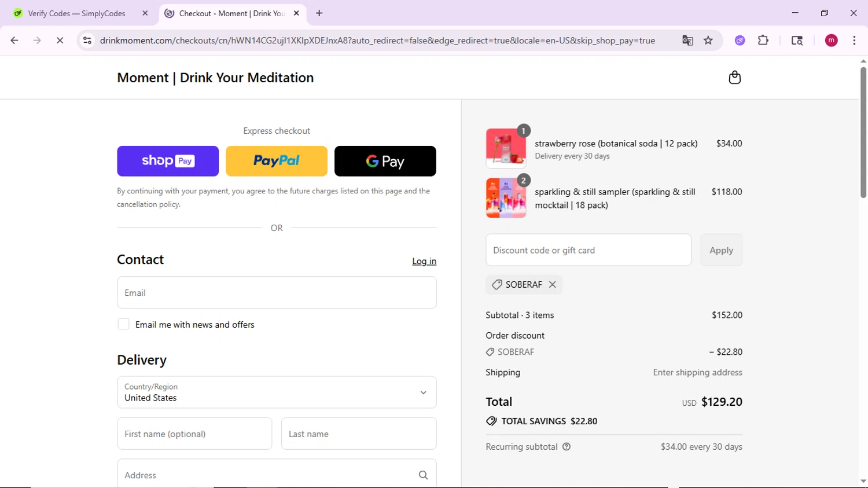
Task: Click the Moment store title
Action: 215,78
